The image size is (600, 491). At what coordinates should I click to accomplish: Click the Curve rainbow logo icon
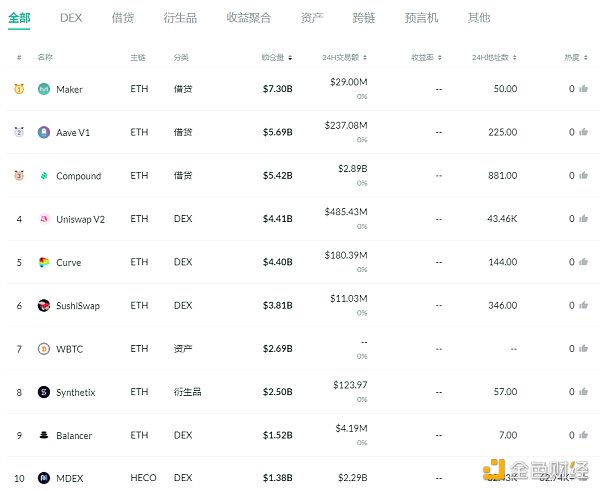(x=44, y=262)
